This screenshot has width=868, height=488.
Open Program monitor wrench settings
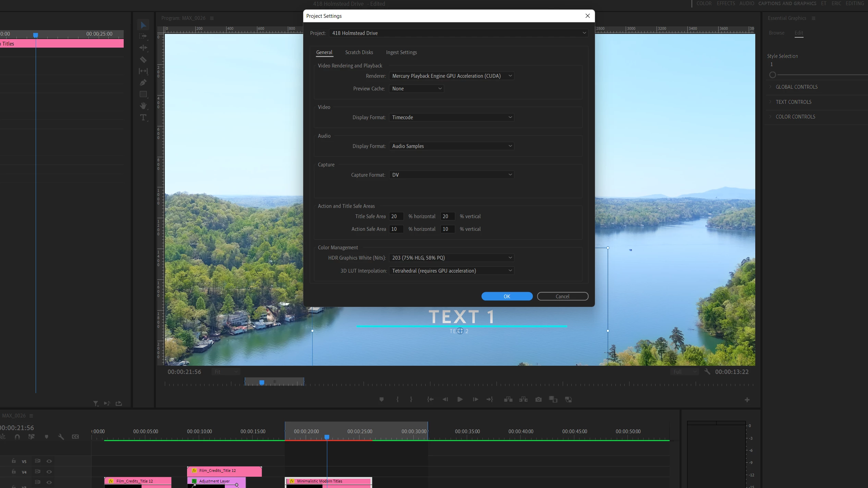(x=707, y=372)
